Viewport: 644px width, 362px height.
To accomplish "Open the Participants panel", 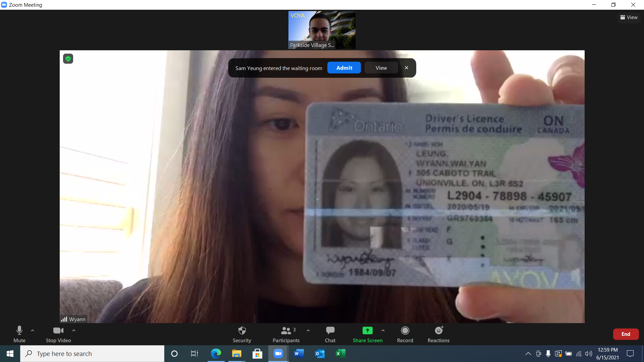I will (286, 334).
